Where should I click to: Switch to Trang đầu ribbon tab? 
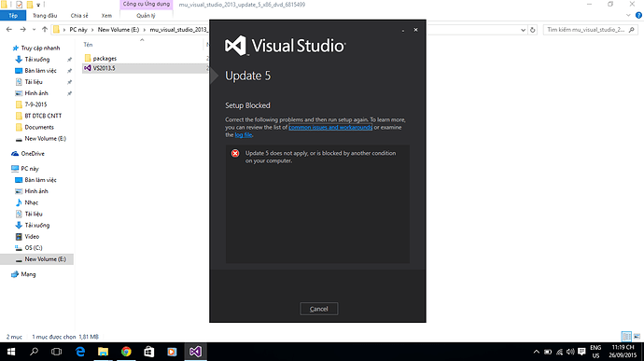45,16
